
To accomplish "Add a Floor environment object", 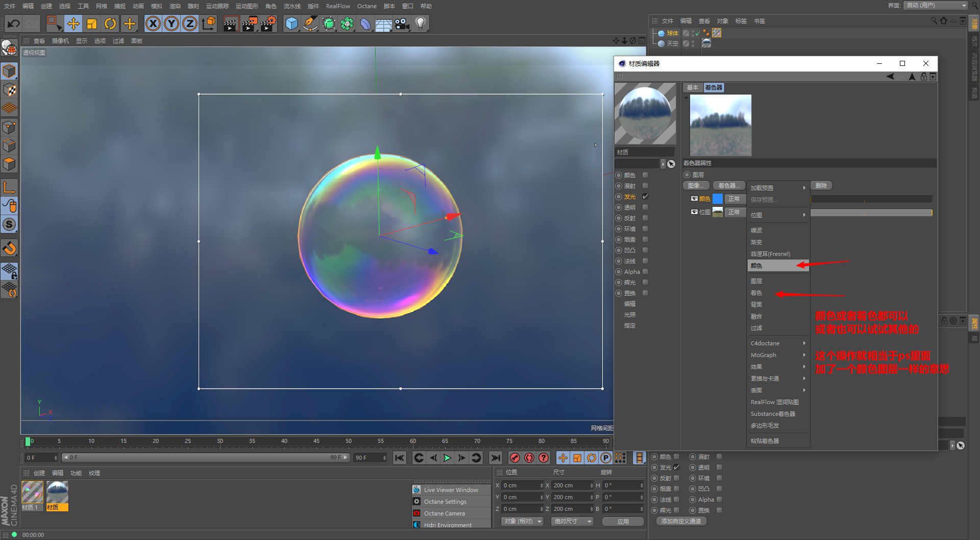I will click(x=383, y=24).
